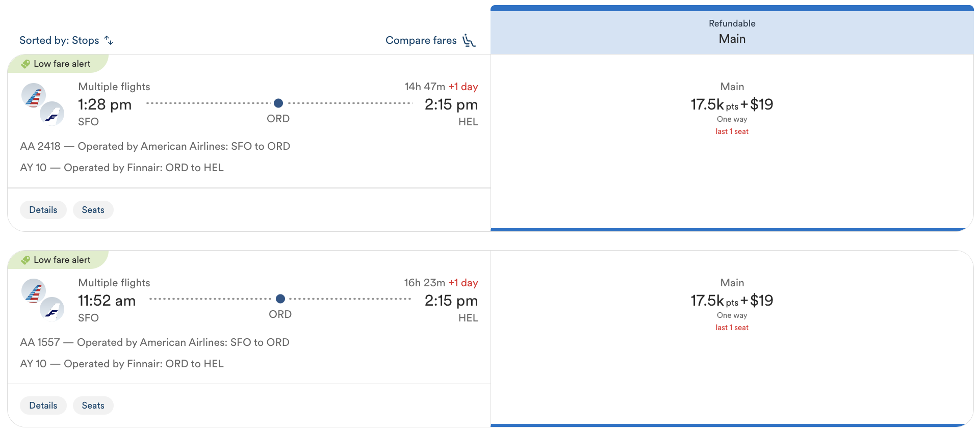Click the ORD stop dot on first flight

click(x=278, y=103)
